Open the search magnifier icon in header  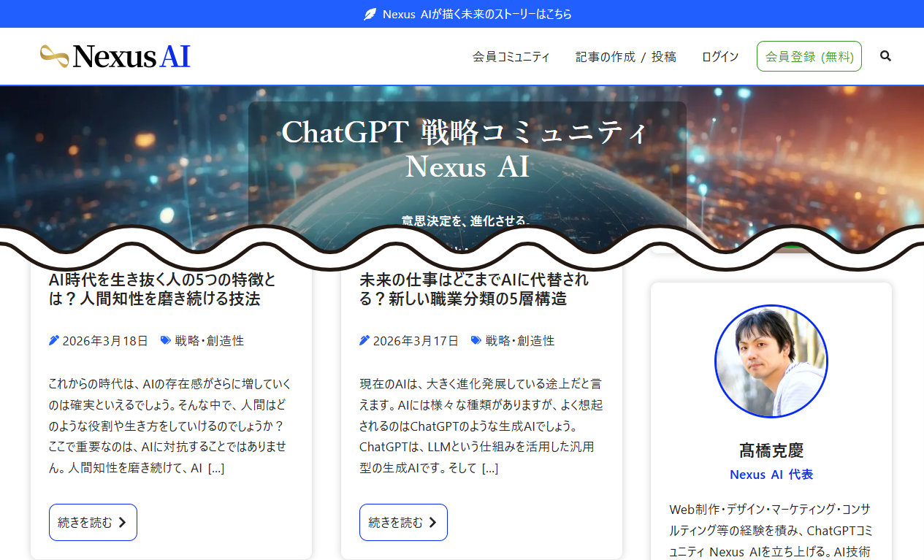click(885, 55)
